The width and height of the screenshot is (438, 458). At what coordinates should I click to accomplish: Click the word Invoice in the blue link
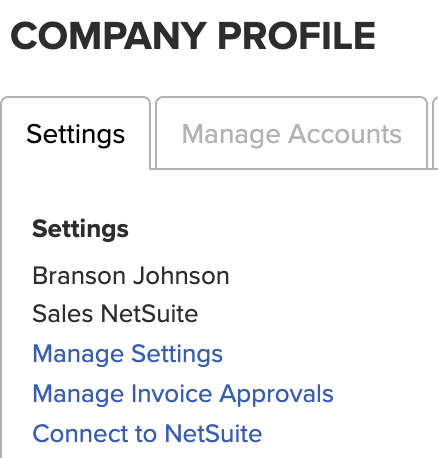(172, 394)
